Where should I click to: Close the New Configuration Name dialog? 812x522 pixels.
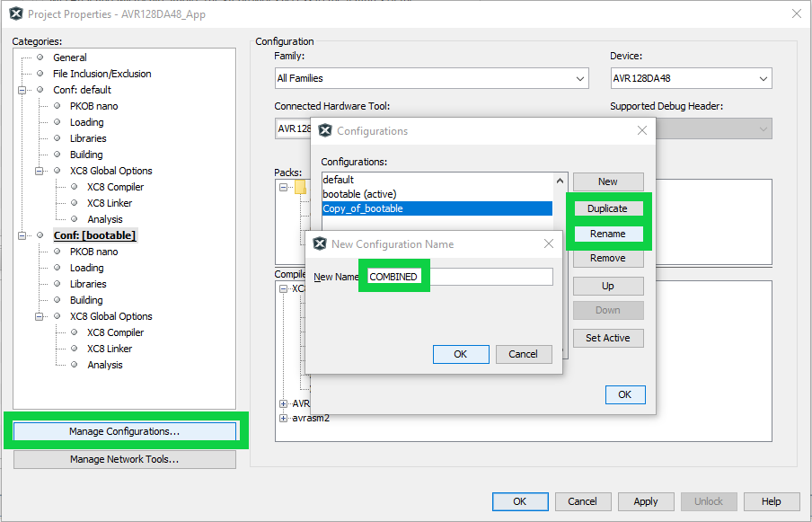(549, 243)
